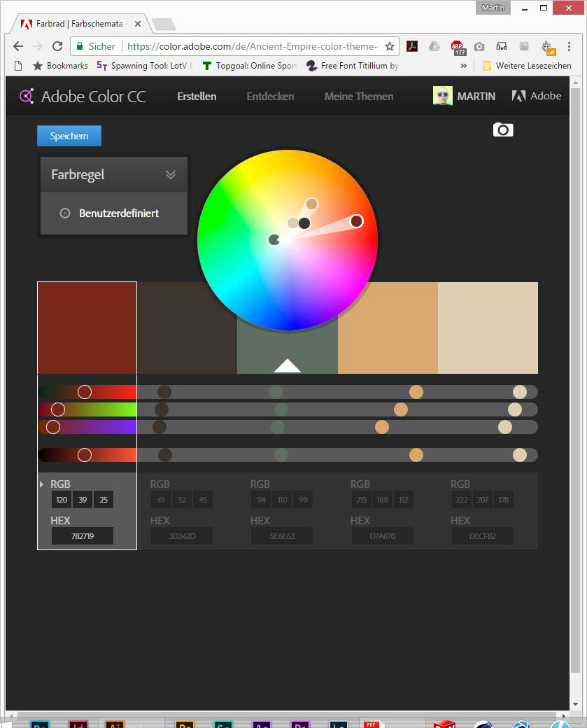Click the HEX field showing 782719

click(82, 535)
